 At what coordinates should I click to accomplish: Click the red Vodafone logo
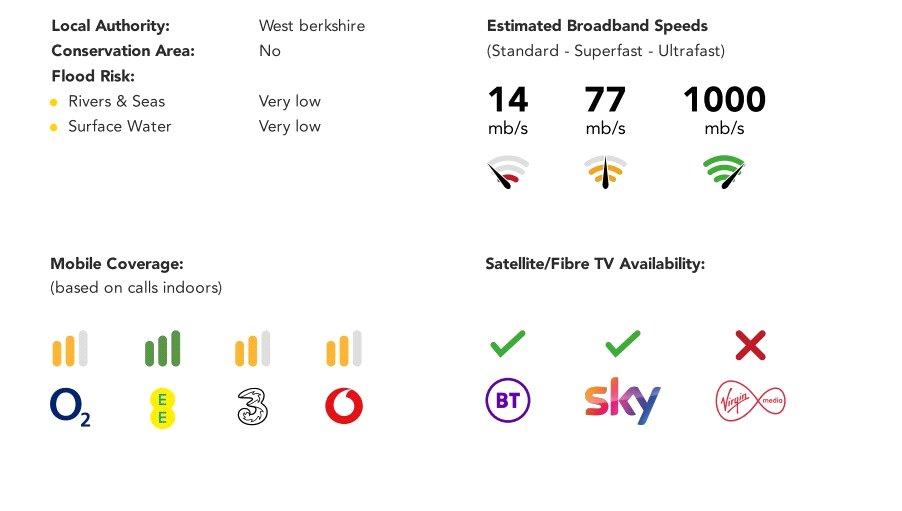point(344,406)
